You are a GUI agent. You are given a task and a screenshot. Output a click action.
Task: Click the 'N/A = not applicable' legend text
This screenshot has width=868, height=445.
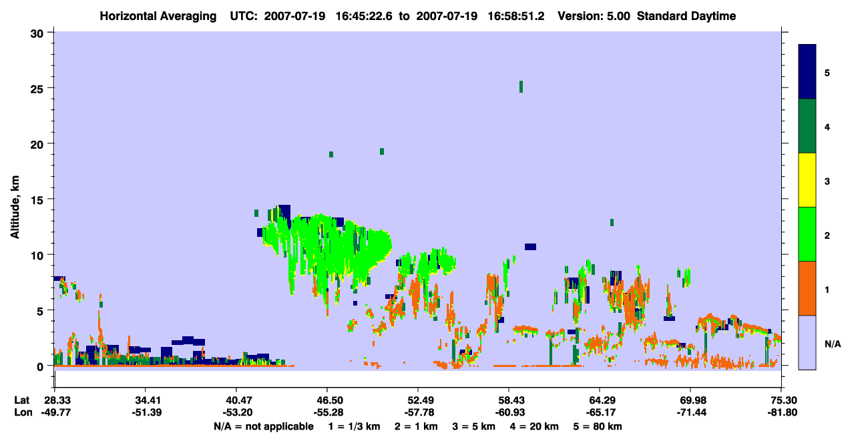264,426
